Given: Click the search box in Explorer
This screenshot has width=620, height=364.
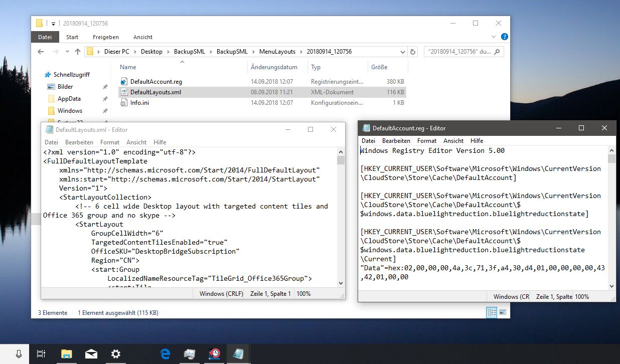Looking at the screenshot, I should [x=464, y=52].
